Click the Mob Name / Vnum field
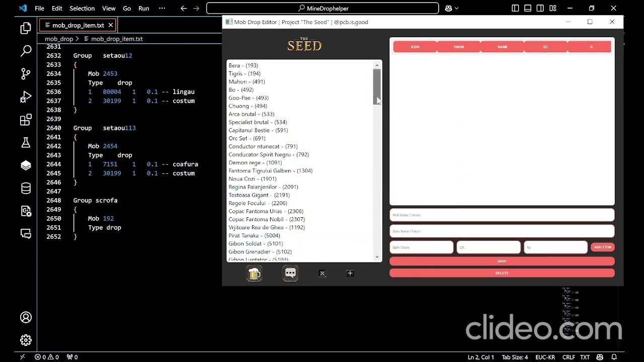Screen dimensions: 644x362 (502, 215)
